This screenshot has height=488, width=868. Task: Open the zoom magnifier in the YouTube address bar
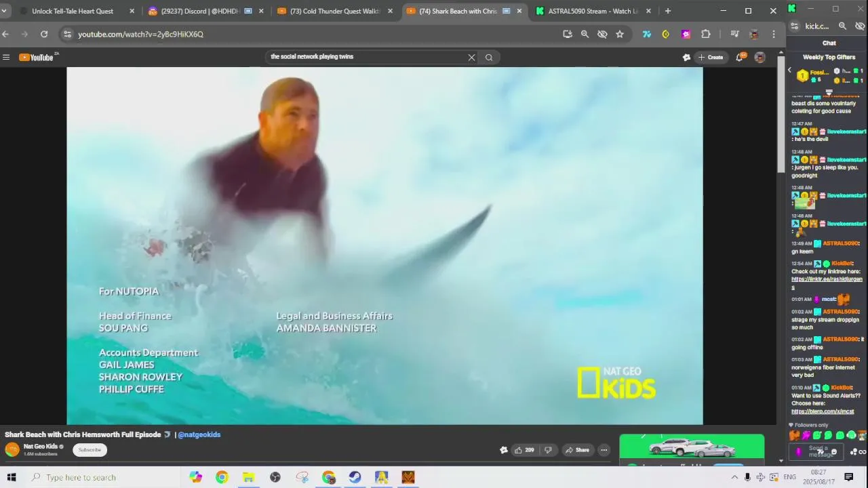click(585, 34)
